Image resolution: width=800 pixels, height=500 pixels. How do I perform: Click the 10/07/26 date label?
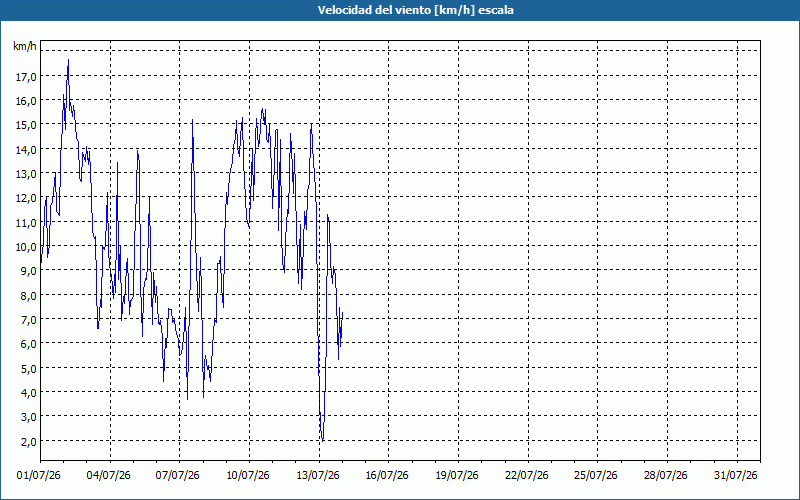point(248,476)
